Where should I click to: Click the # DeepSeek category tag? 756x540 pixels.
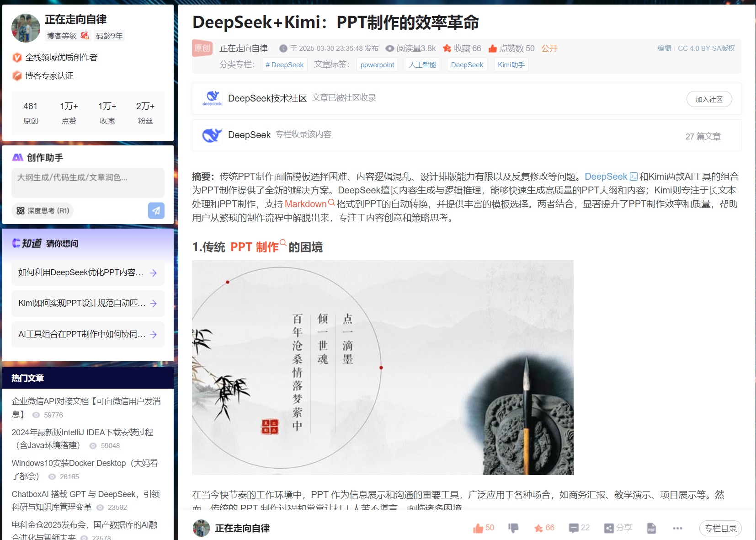pos(284,64)
